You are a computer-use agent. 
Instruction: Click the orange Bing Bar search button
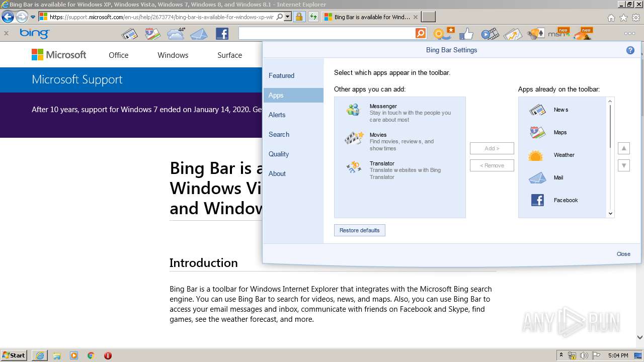[x=421, y=33]
